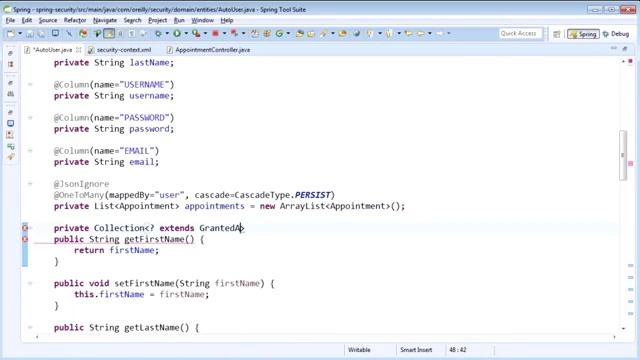Open the Window menu
The width and height of the screenshot is (640, 360).
pyautogui.click(x=202, y=20)
